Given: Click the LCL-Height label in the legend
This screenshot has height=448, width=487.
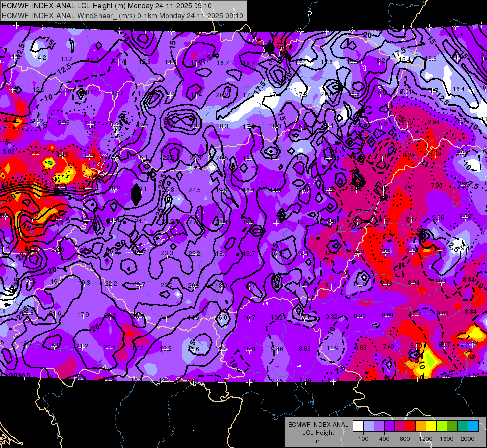Looking at the screenshot, I should point(318,433).
